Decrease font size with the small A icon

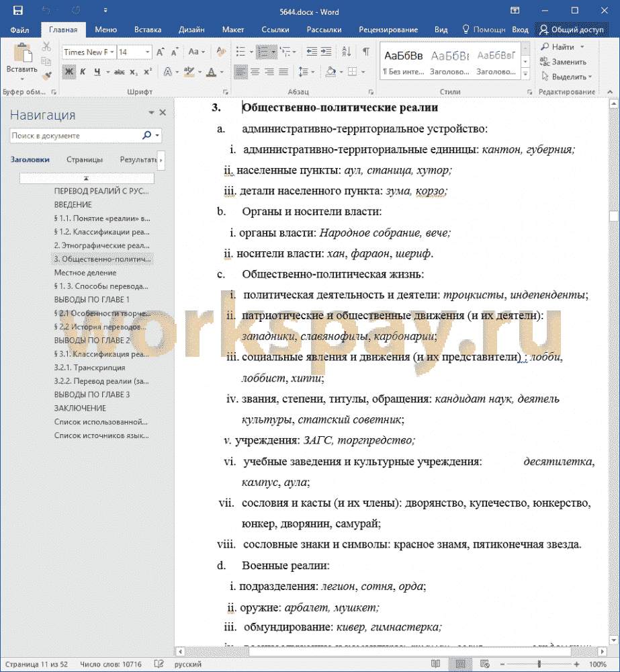(x=175, y=52)
